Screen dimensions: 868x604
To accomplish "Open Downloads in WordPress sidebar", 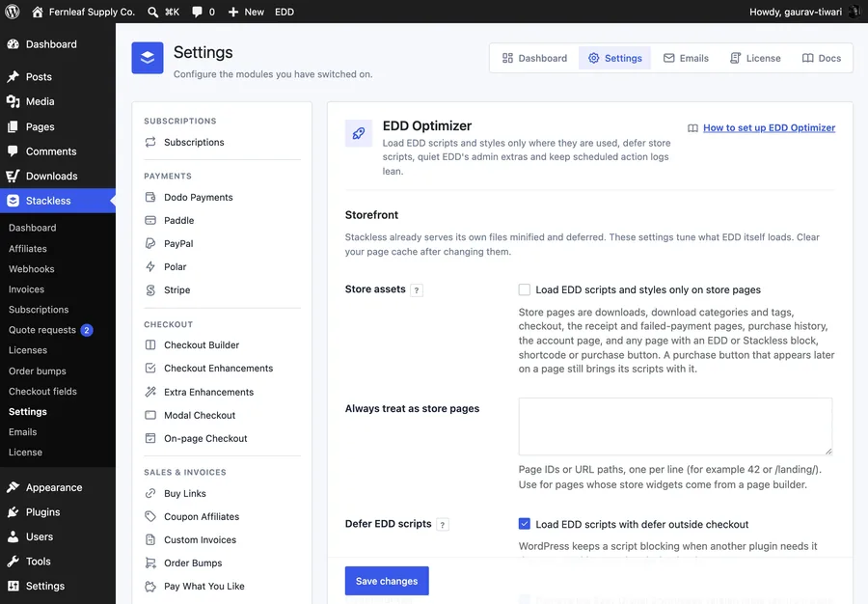I will (x=58, y=176).
